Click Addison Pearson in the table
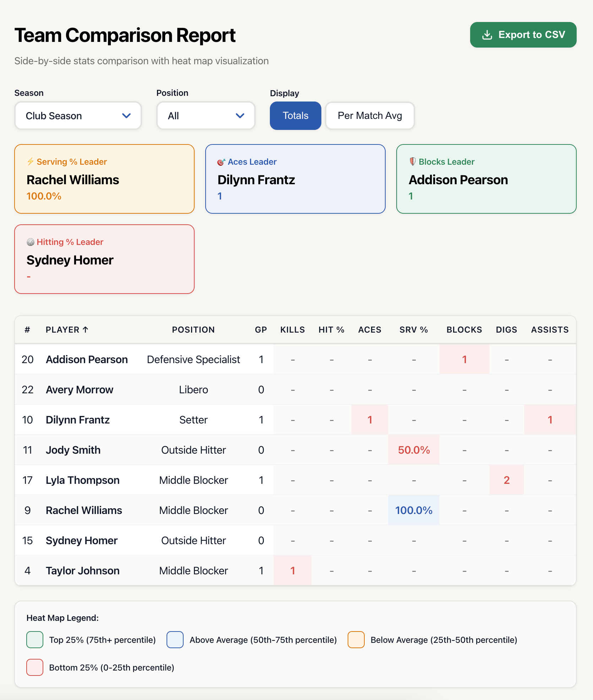This screenshot has width=593, height=700. (x=87, y=360)
